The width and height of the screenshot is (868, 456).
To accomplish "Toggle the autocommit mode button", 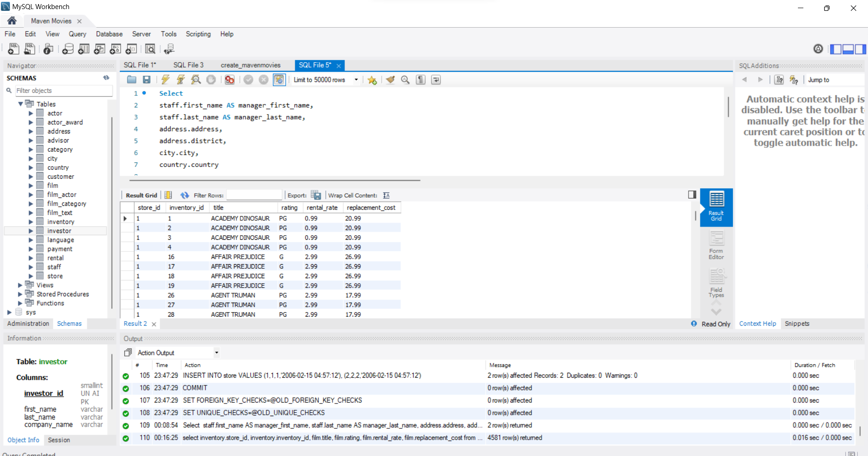I will tap(279, 80).
